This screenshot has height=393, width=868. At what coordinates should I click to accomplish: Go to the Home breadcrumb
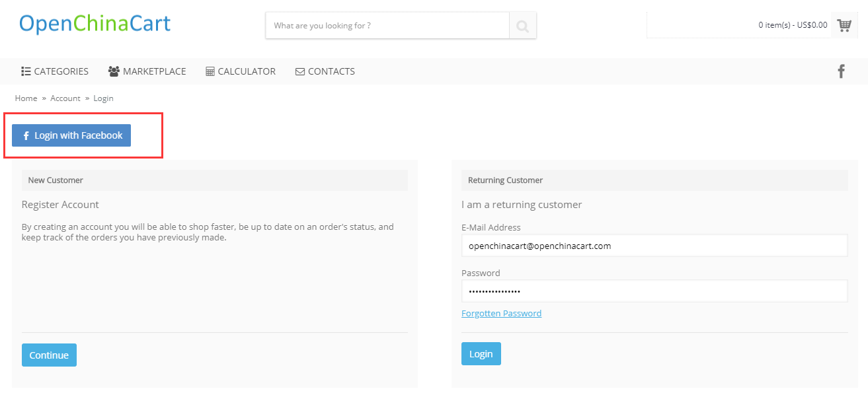click(26, 98)
